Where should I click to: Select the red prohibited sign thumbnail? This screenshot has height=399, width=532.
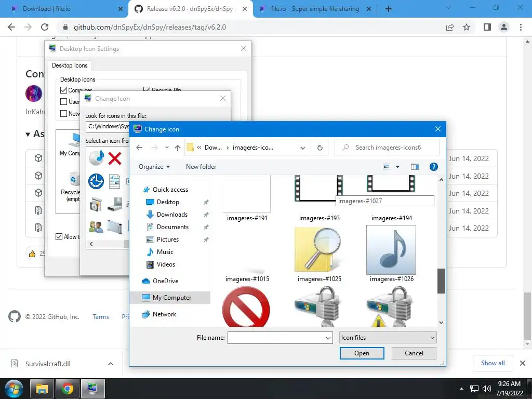click(x=246, y=307)
